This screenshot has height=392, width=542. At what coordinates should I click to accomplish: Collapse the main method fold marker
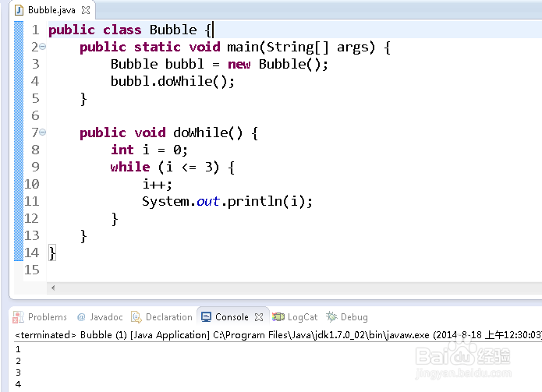43,46
